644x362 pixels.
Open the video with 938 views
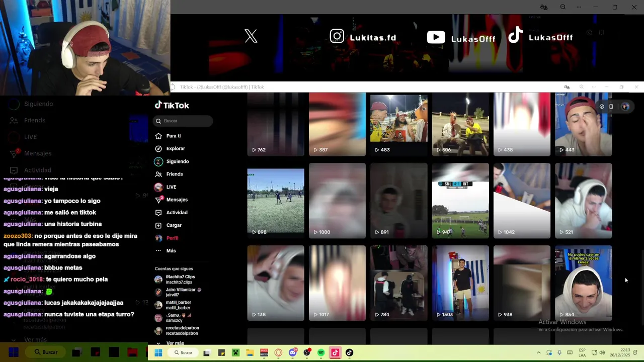point(522,283)
